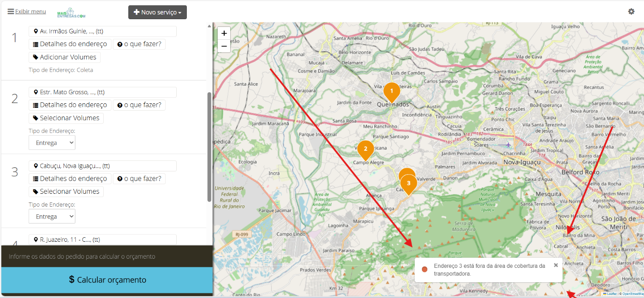This screenshot has width=644, height=298.
Task: Zoom in on the map
Action: tap(224, 33)
